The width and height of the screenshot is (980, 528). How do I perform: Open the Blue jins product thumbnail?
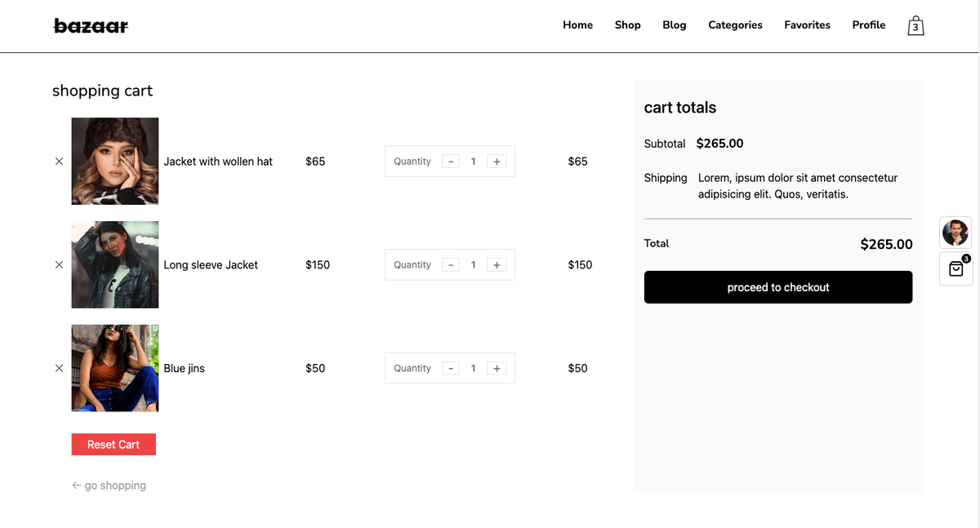[x=115, y=368]
